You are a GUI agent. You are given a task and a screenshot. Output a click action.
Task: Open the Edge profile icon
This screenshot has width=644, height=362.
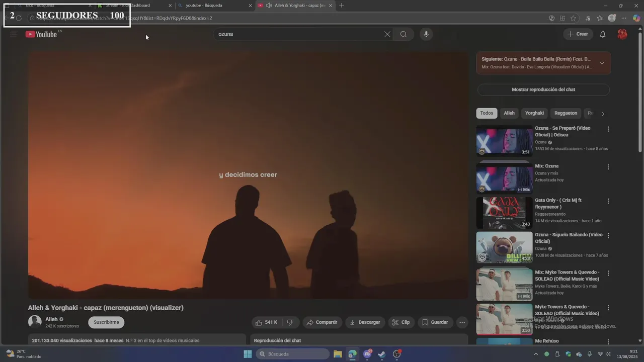point(612,18)
